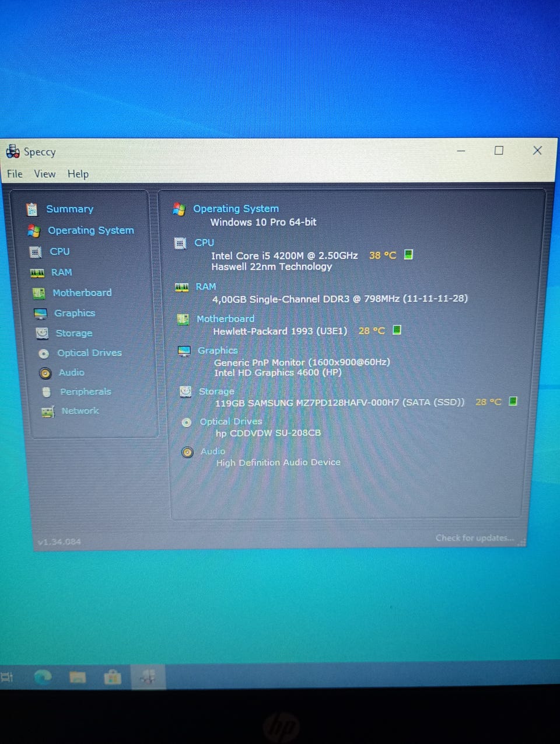560x744 pixels.
Task: Select Optical Drives in the sidebar
Action: [x=90, y=353]
